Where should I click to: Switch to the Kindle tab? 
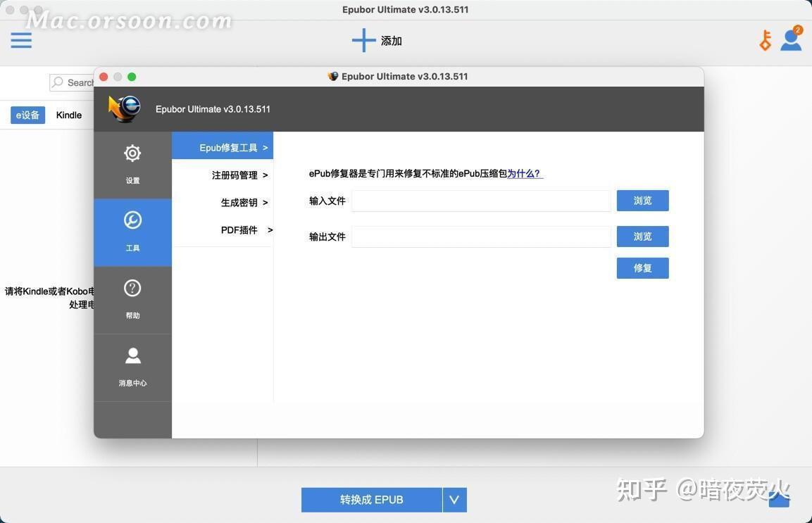click(x=68, y=115)
